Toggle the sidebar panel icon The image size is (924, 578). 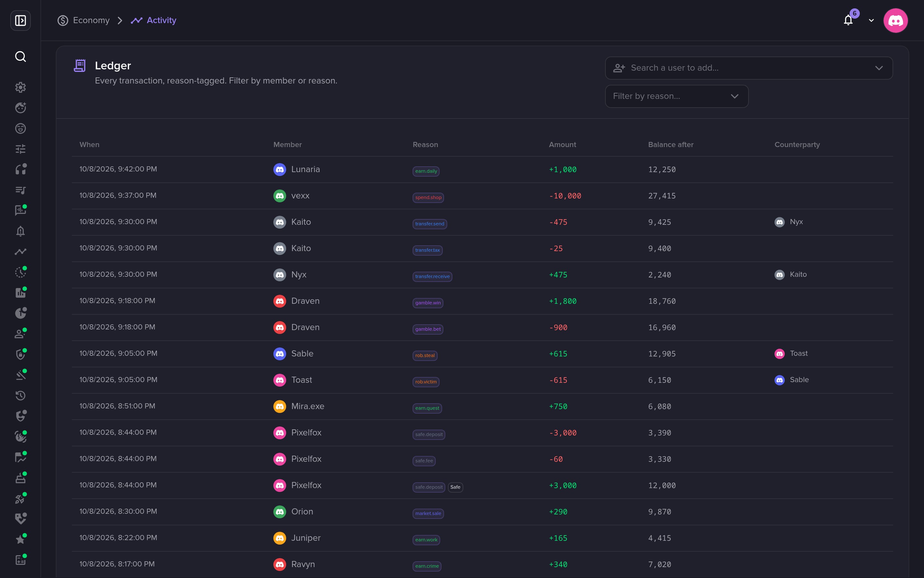coord(20,20)
